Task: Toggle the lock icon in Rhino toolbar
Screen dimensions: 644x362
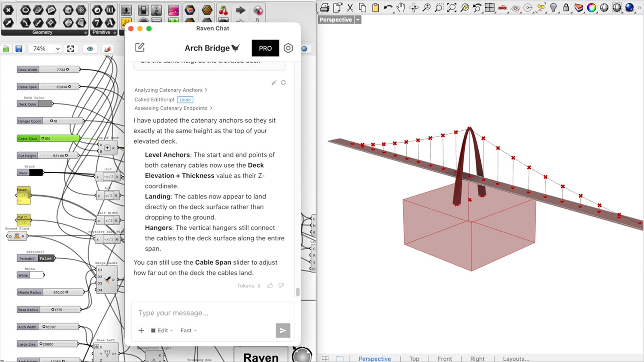Action: tap(566, 8)
